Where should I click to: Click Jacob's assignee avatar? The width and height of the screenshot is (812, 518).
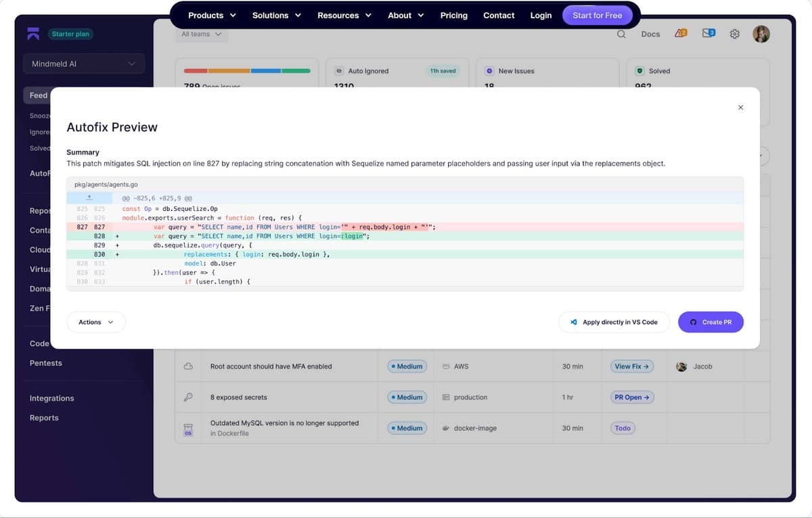(x=681, y=367)
